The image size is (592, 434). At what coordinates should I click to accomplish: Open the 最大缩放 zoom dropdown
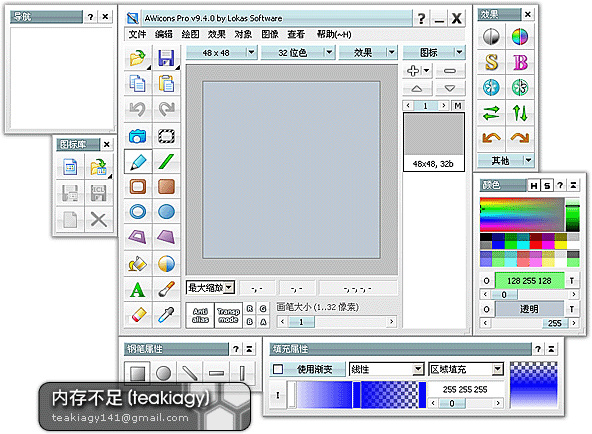click(210, 288)
